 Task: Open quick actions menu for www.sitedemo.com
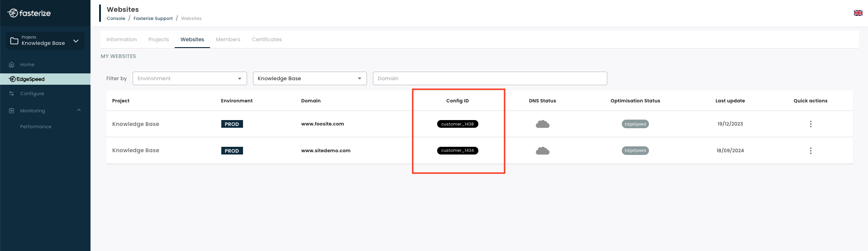811,151
